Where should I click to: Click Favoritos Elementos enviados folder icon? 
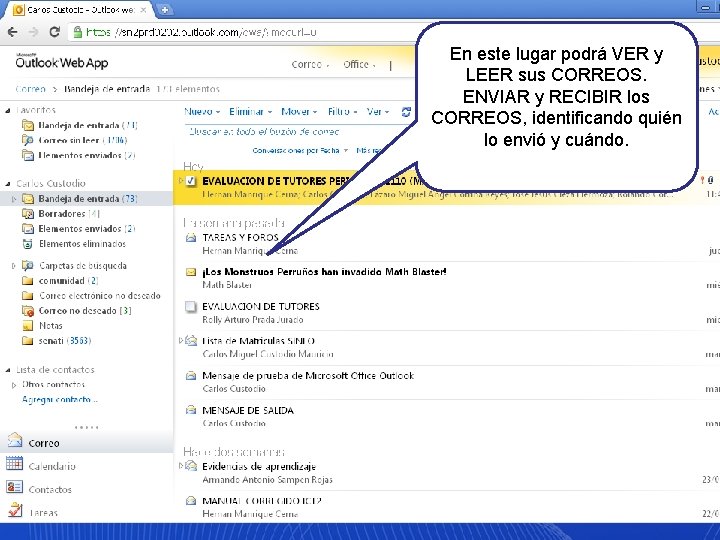click(x=28, y=155)
